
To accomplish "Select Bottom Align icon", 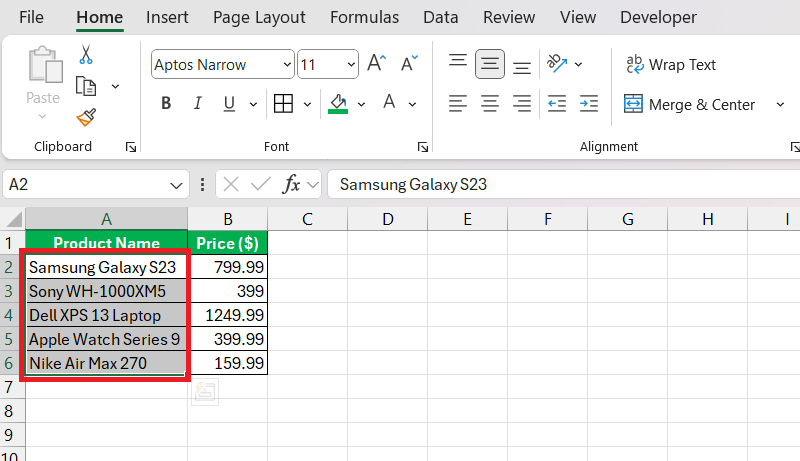I will tap(521, 67).
